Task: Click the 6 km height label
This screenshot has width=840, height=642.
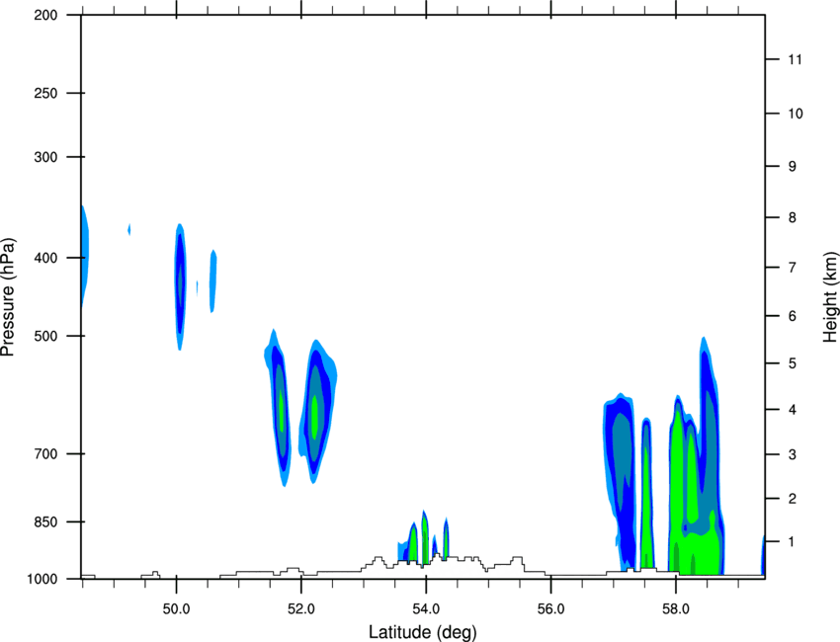Action: pos(793,316)
